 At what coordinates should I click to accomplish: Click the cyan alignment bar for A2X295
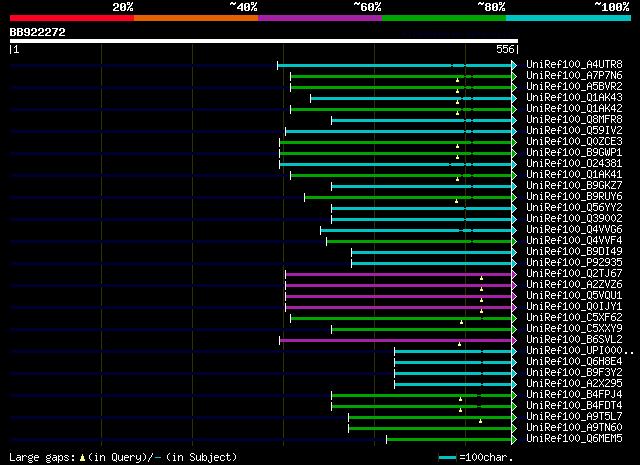tap(453, 385)
